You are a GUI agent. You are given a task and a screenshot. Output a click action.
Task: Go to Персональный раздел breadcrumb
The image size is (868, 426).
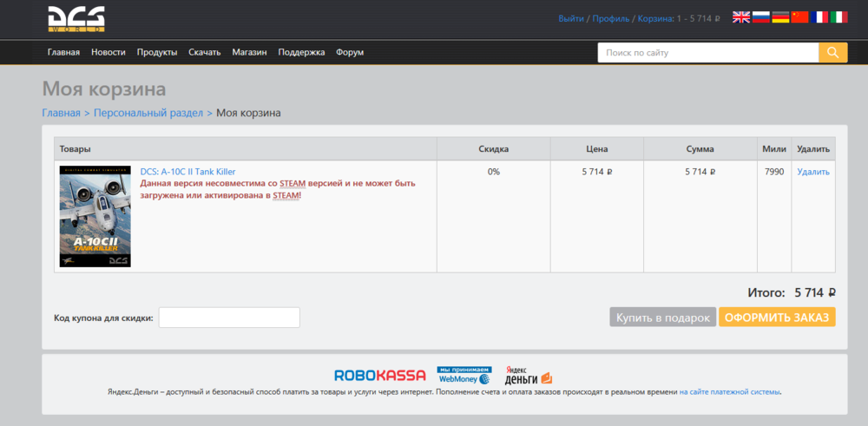[148, 113]
